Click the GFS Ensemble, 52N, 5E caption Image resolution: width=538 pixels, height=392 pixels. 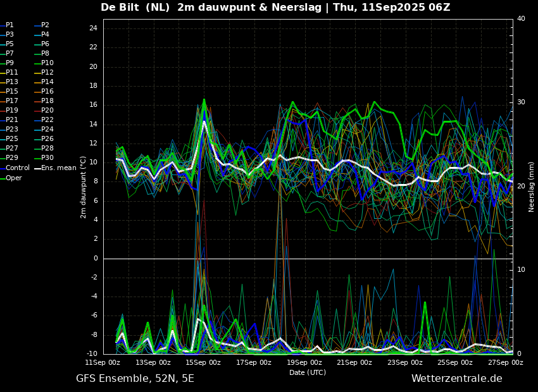(135, 379)
